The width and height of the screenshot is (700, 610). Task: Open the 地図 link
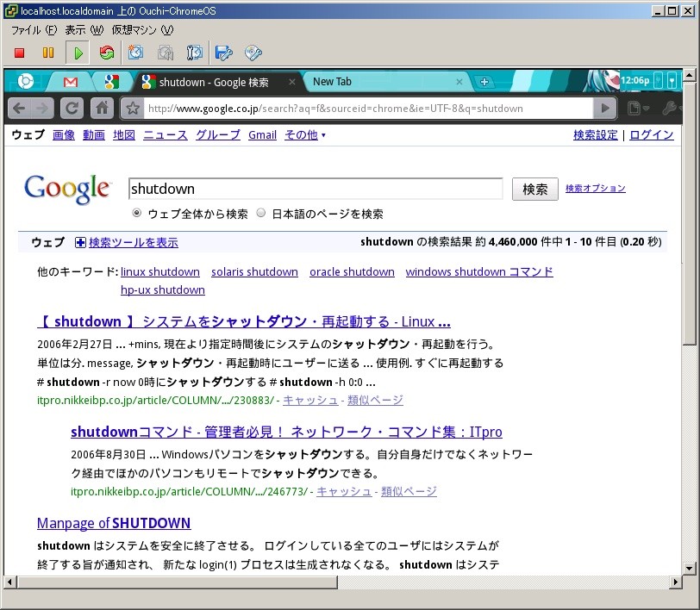point(124,134)
